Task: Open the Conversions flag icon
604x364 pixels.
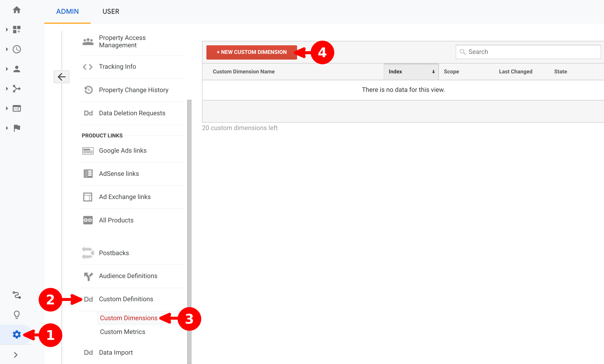Action: tap(17, 128)
